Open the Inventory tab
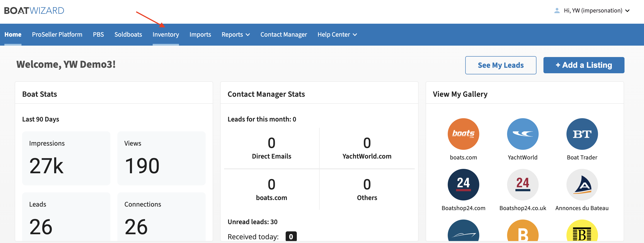The height and width of the screenshot is (243, 644). pos(166,34)
